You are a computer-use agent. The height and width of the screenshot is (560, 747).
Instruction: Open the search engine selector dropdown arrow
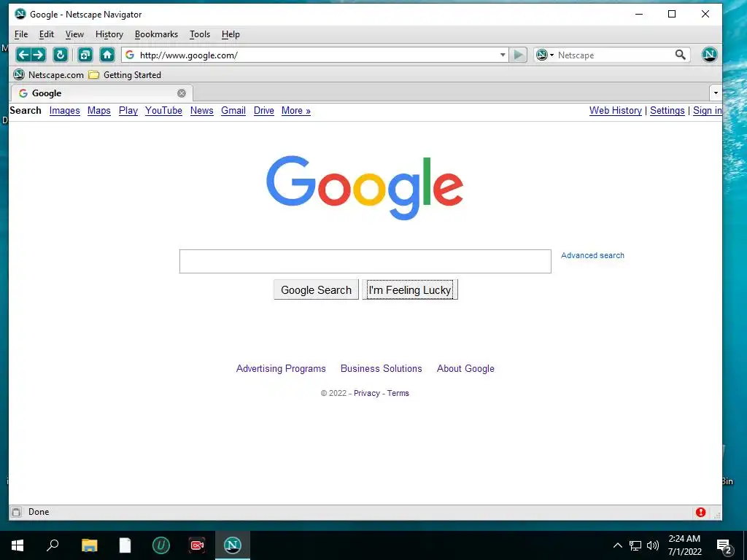tap(551, 55)
